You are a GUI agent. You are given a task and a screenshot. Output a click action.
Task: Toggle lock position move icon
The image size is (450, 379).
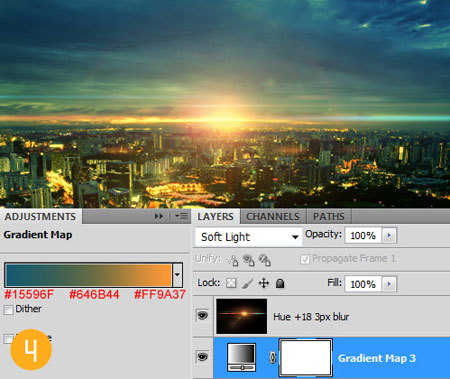pyautogui.click(x=264, y=283)
